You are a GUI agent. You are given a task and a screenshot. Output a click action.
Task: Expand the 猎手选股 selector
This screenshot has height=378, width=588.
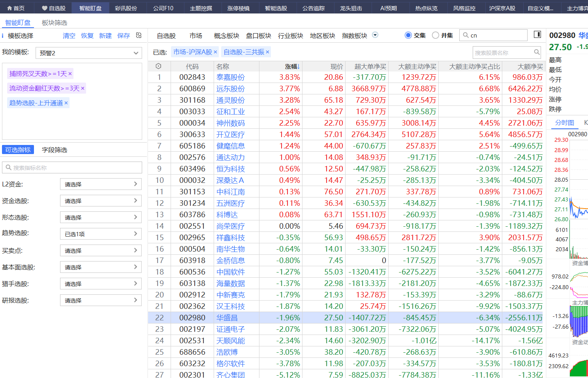pyautogui.click(x=101, y=284)
